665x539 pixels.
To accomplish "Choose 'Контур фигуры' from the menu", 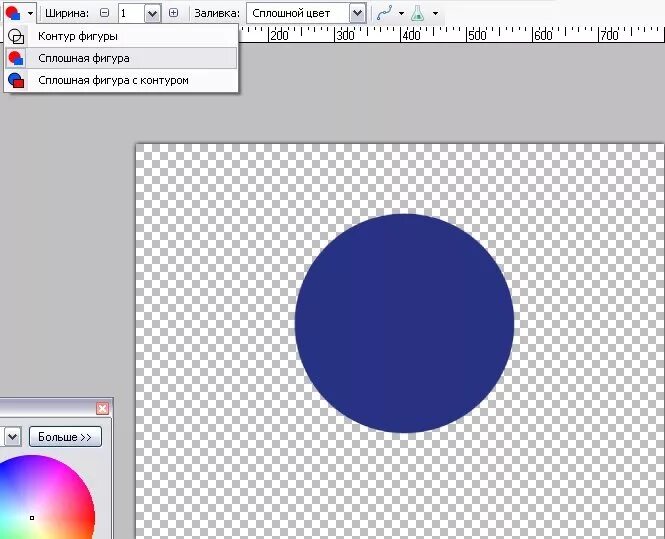I will pos(121,36).
